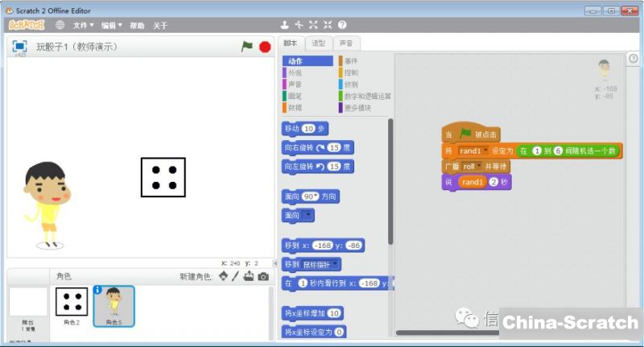Viewport: 644px width, 347px height.
Task: Select the 控制 block category
Action: coord(351,72)
